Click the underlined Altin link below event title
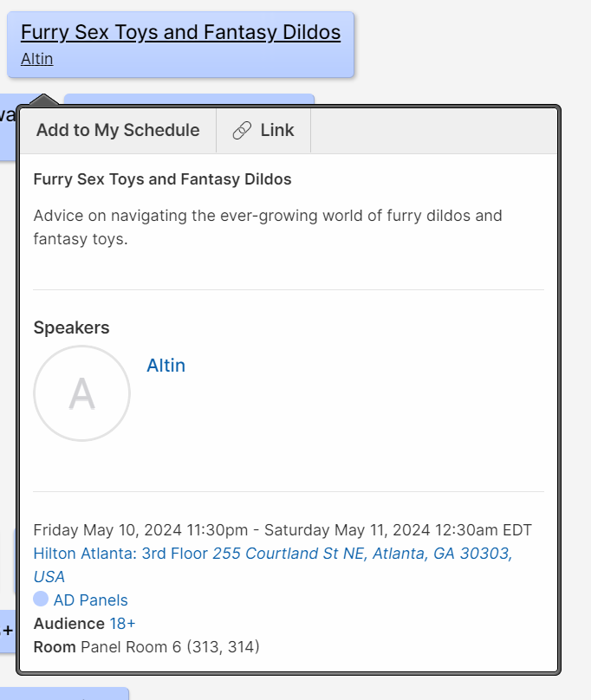The width and height of the screenshot is (591, 700). point(36,59)
